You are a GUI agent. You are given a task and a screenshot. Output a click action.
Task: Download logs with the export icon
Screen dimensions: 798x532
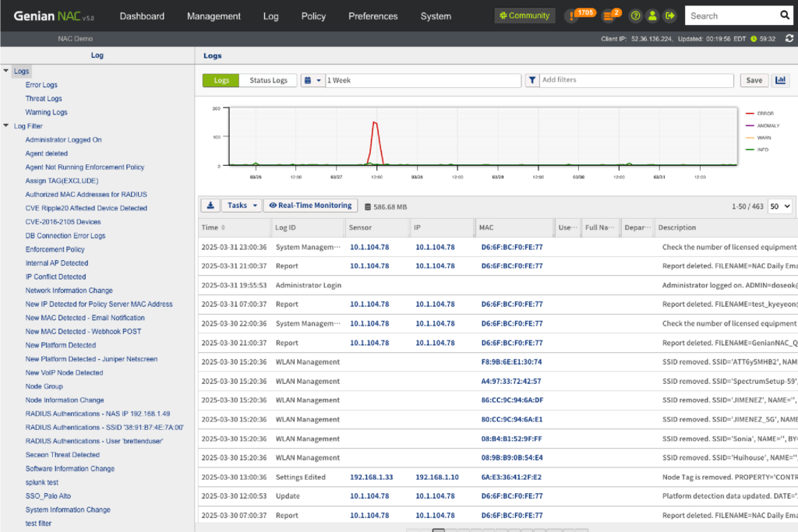tap(210, 206)
